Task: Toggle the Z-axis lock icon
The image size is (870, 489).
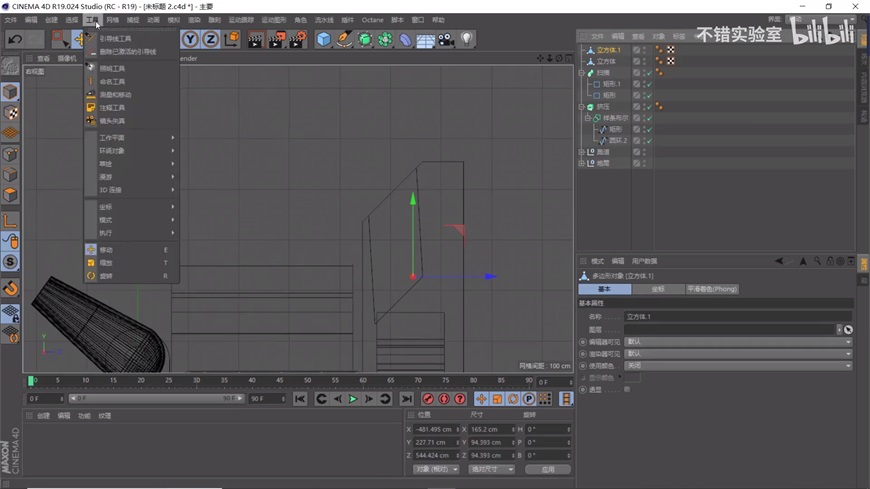Action: click(x=210, y=40)
